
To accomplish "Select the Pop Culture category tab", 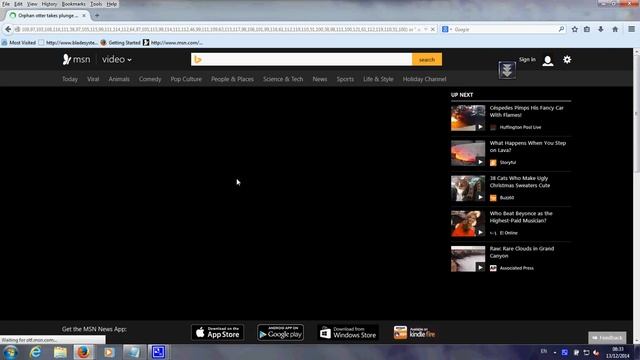I will tap(186, 79).
